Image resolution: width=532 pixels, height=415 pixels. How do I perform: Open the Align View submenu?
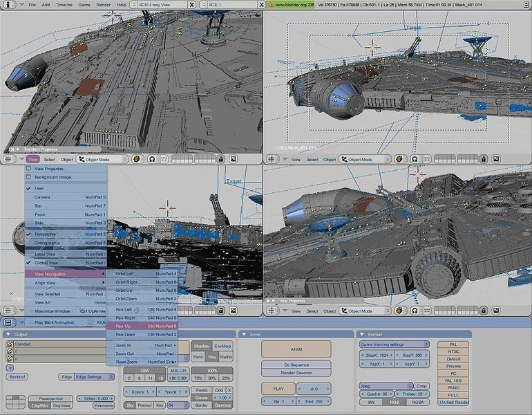pos(66,283)
